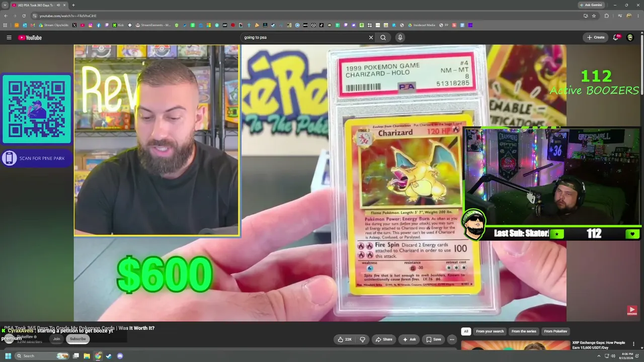Run search with the magnifier button

pyautogui.click(x=383, y=37)
